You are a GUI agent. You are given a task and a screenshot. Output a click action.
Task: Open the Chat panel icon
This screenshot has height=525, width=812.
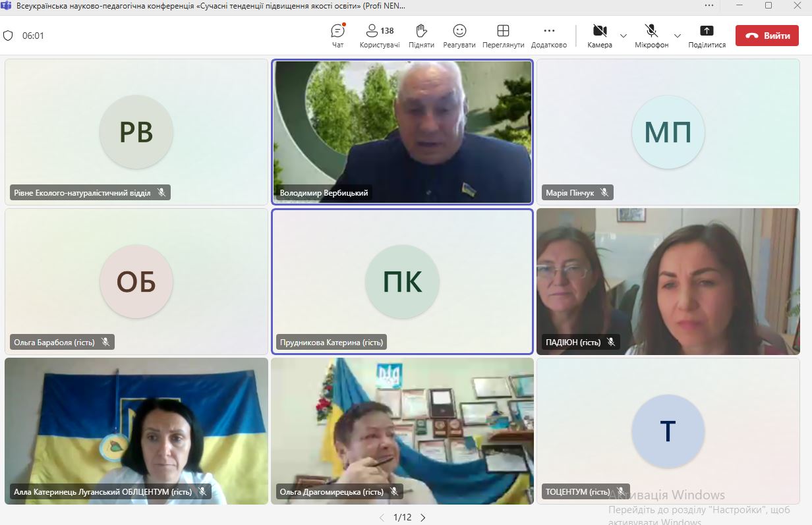click(337, 31)
